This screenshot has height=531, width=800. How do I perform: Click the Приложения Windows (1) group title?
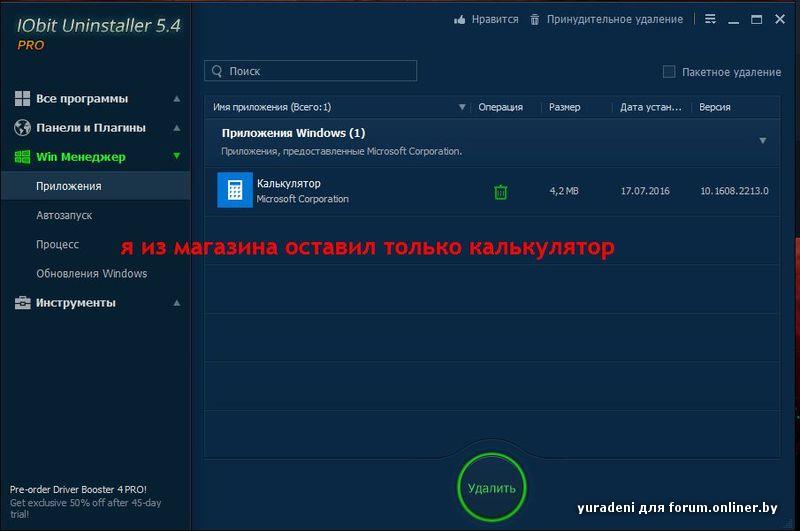pos(293,133)
